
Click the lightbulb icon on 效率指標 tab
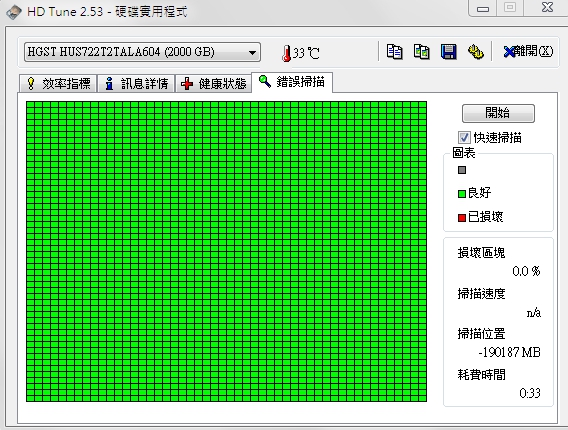pos(31,83)
